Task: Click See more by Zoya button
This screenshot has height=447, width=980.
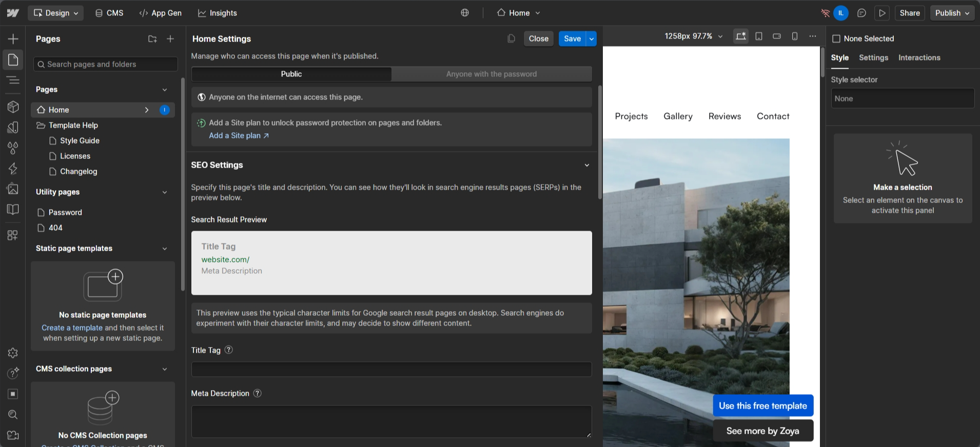Action: (x=763, y=431)
